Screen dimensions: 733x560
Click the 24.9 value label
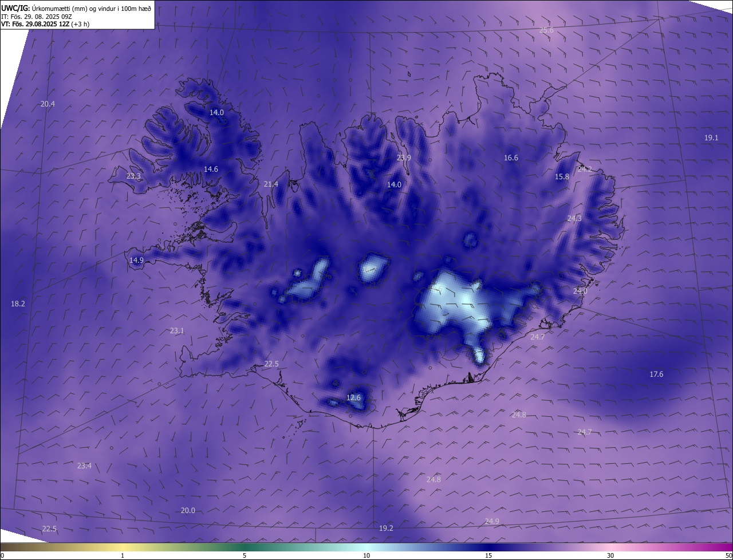(492, 521)
